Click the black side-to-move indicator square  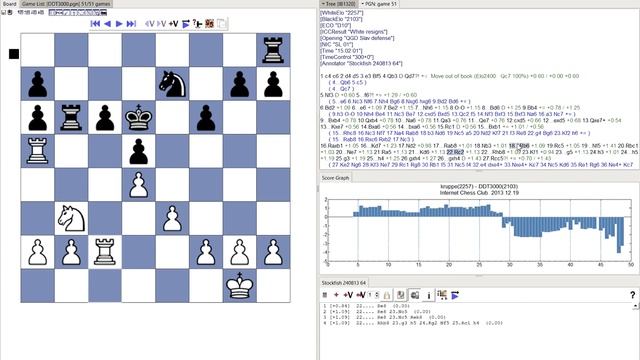click(x=14, y=54)
